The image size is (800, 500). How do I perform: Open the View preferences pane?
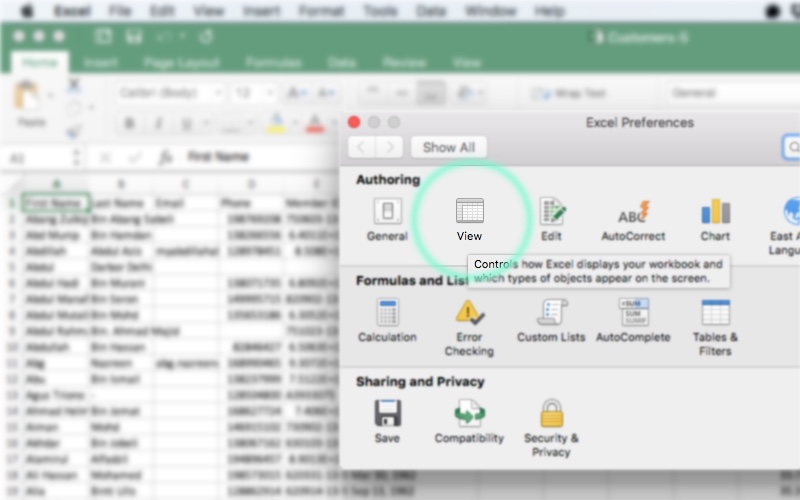469,219
